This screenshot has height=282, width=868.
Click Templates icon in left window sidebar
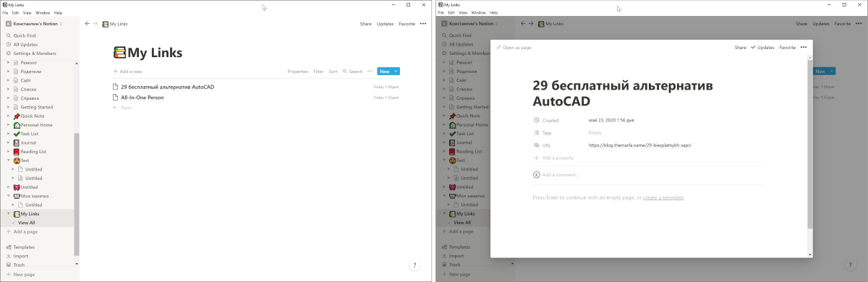[9, 247]
